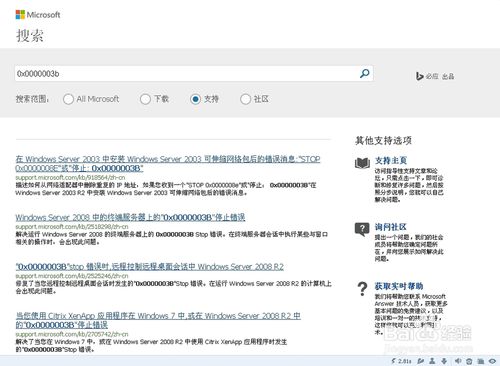Click the magnifier search icon
The width and height of the screenshot is (500, 366).
(x=364, y=73)
